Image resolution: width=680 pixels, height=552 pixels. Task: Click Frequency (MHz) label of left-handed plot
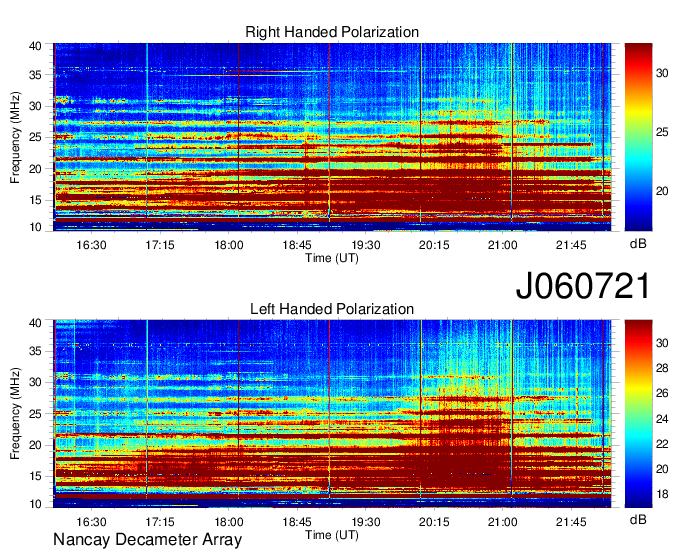15,414
